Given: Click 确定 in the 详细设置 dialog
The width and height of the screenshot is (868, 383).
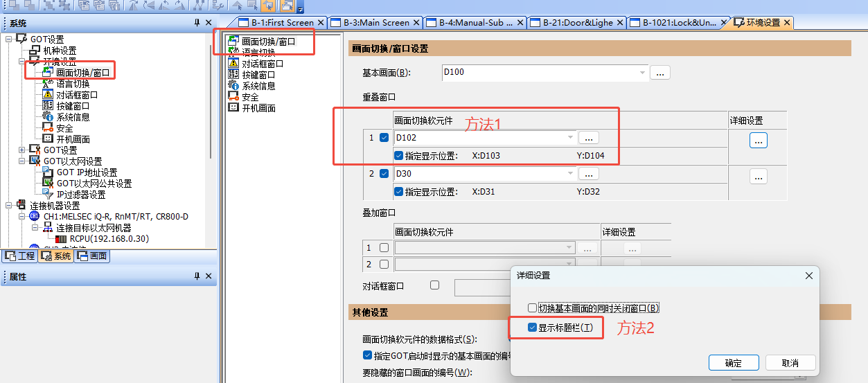Looking at the screenshot, I should pos(733,363).
